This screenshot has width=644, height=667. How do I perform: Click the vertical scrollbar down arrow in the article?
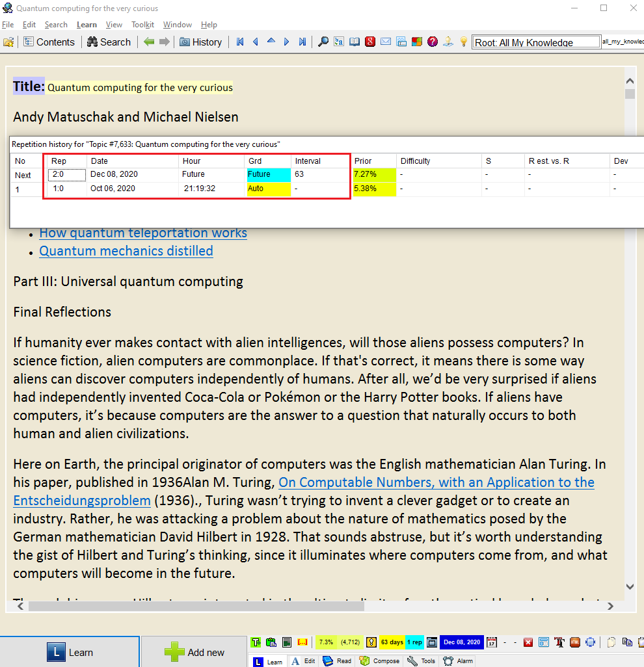(630, 586)
